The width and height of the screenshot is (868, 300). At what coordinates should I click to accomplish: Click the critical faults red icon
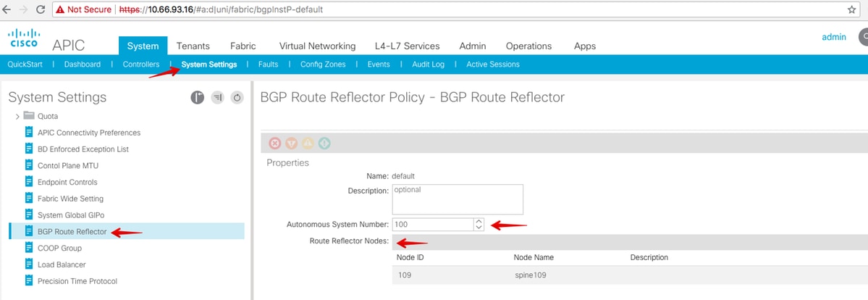[x=275, y=143]
